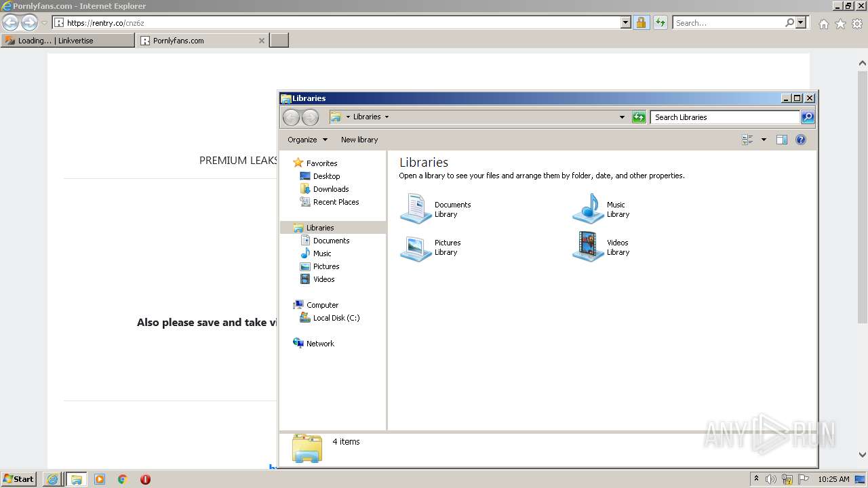This screenshot has width=868, height=488.
Task: Open Explorer Help icon
Action: click(x=801, y=140)
